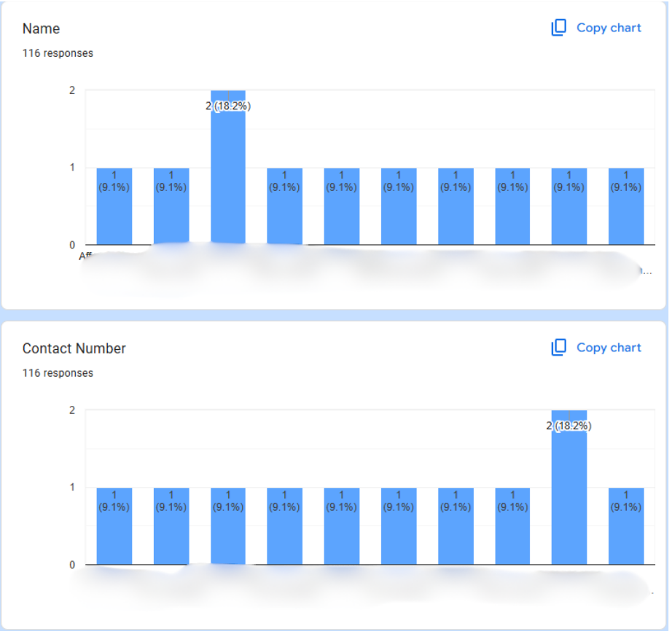Select the bar right after the tallest Name bar
Image resolution: width=672 pixels, height=634 pixels.
pyautogui.click(x=284, y=211)
